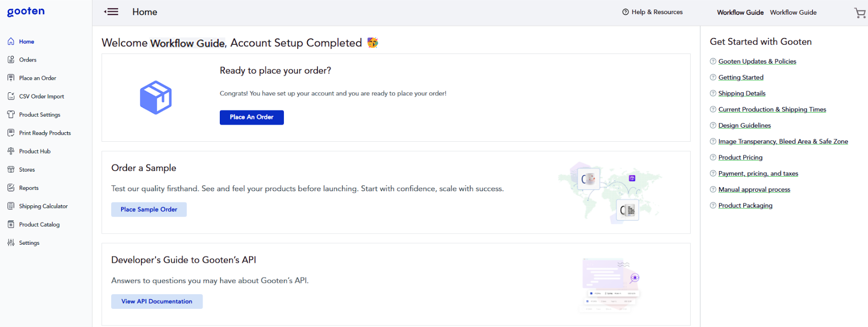Click the Stores sidebar icon
Screen dimensions: 868x327
tap(11, 170)
